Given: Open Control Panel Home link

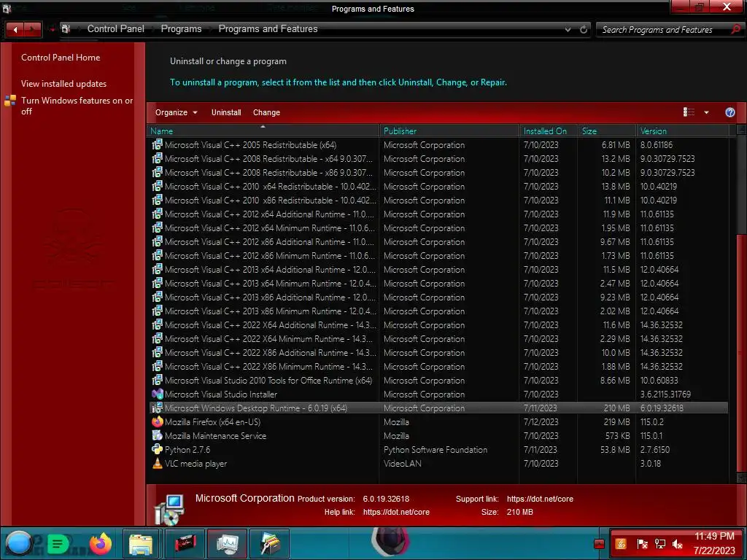Looking at the screenshot, I should (x=61, y=57).
